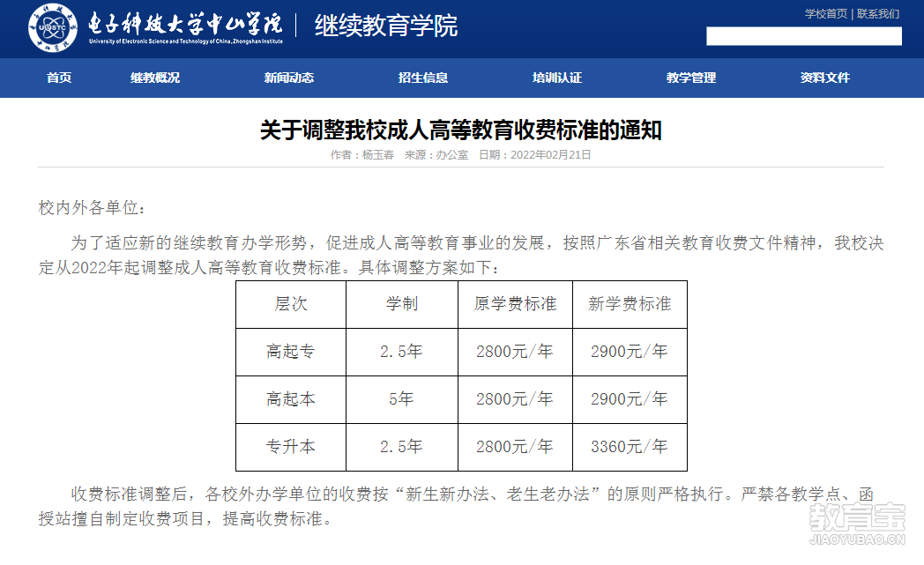The width and height of the screenshot is (924, 565).
Task: Click 2900元/年 in the 高起本 row
Action: click(x=630, y=399)
